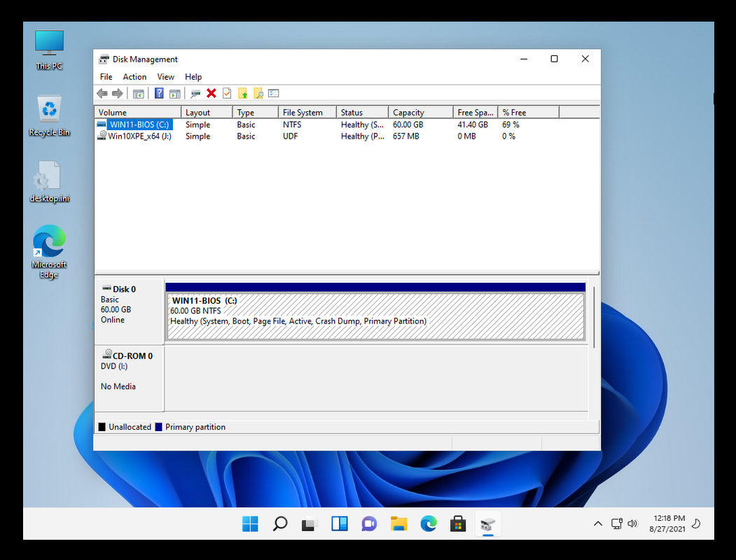
Task: Open Microsoft Edge from the taskbar
Action: (x=429, y=524)
